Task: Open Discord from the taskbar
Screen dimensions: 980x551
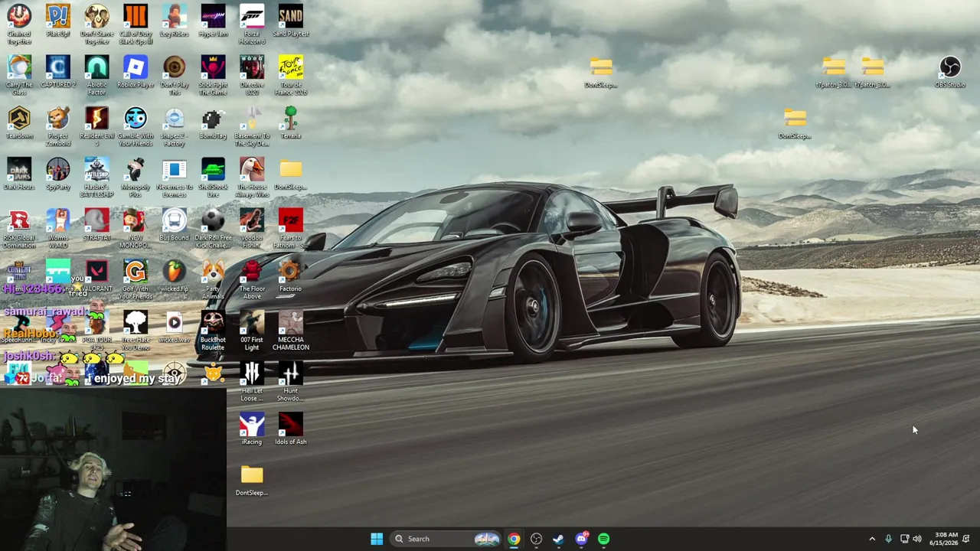Action: click(581, 539)
